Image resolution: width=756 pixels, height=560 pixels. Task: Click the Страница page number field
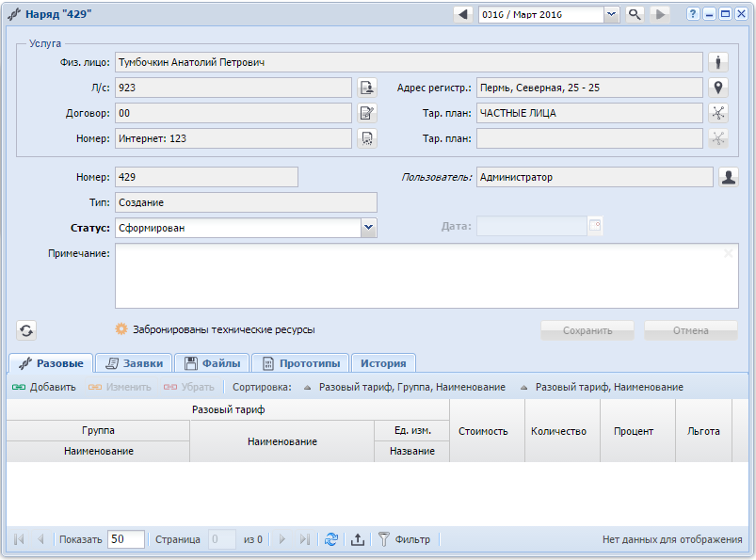click(222, 539)
